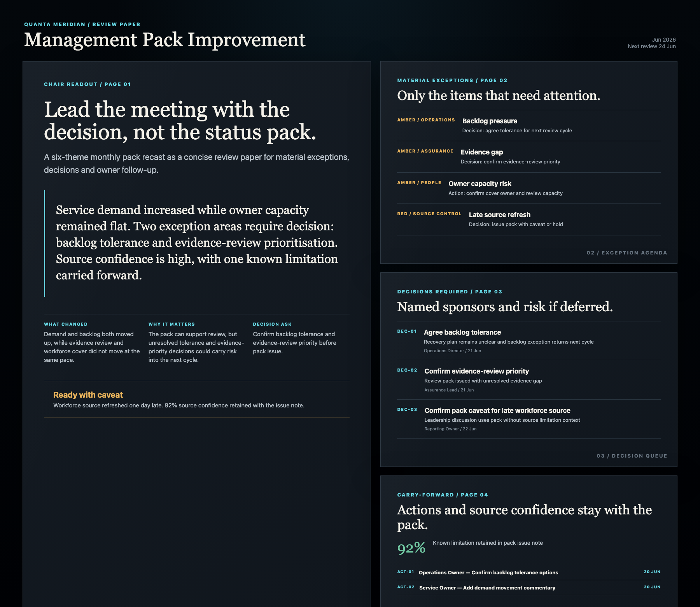Click the '20 JUN' date on ACT-01 row
Image resolution: width=700 pixels, height=607 pixels.
coord(652,572)
